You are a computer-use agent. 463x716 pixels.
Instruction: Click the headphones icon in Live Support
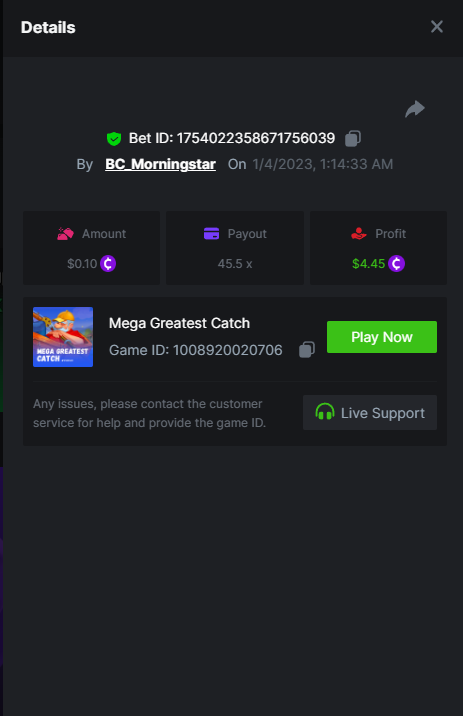(325, 412)
